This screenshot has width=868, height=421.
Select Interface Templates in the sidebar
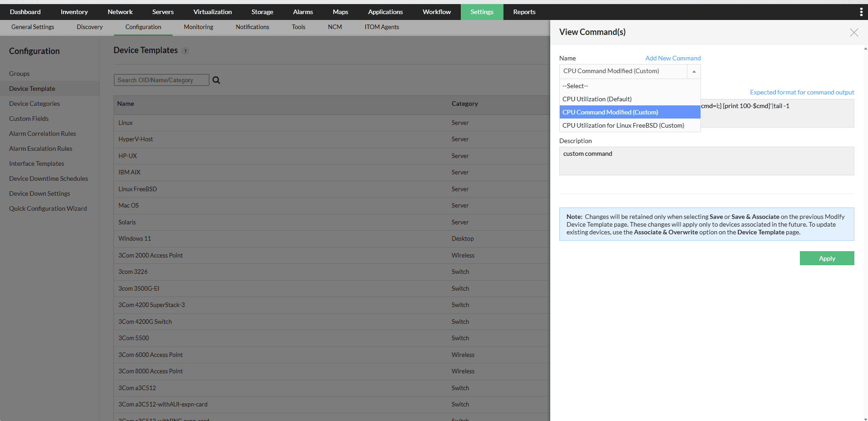(36, 163)
